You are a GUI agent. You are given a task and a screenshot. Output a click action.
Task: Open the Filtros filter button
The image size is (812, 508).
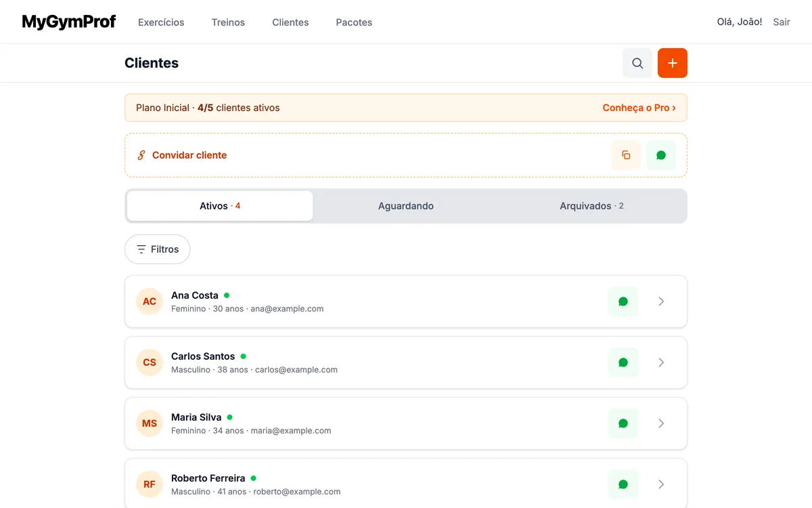click(x=158, y=249)
